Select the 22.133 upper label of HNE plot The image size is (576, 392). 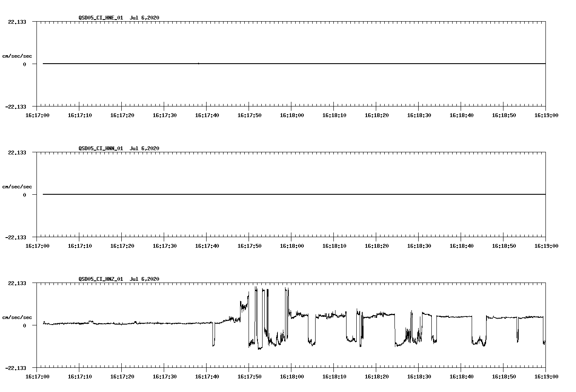coord(17,22)
